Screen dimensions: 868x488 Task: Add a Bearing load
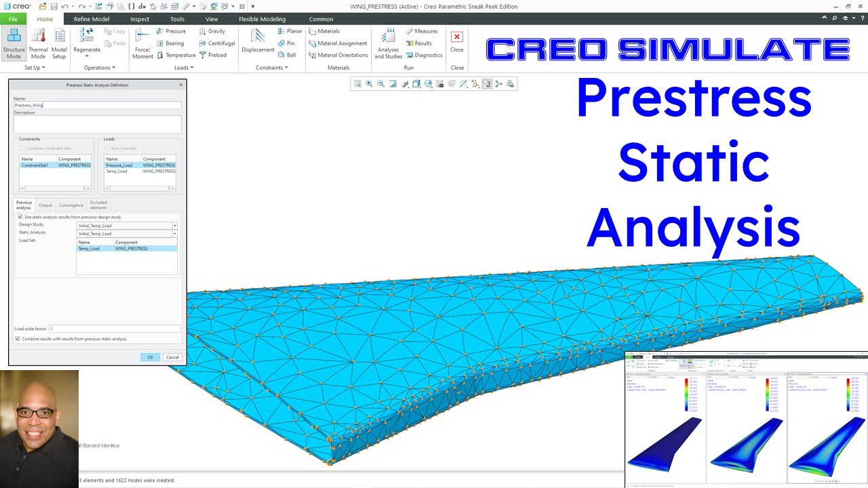(170, 43)
